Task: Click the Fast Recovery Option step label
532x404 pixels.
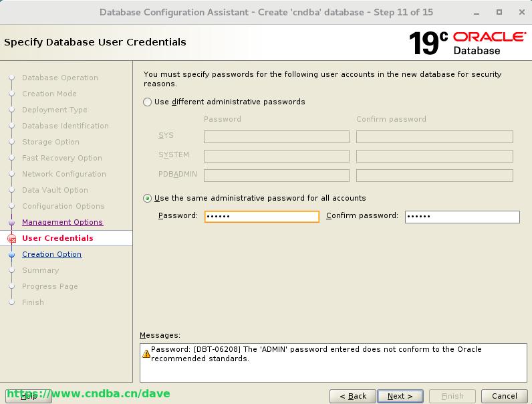Action: pyautogui.click(x=62, y=158)
